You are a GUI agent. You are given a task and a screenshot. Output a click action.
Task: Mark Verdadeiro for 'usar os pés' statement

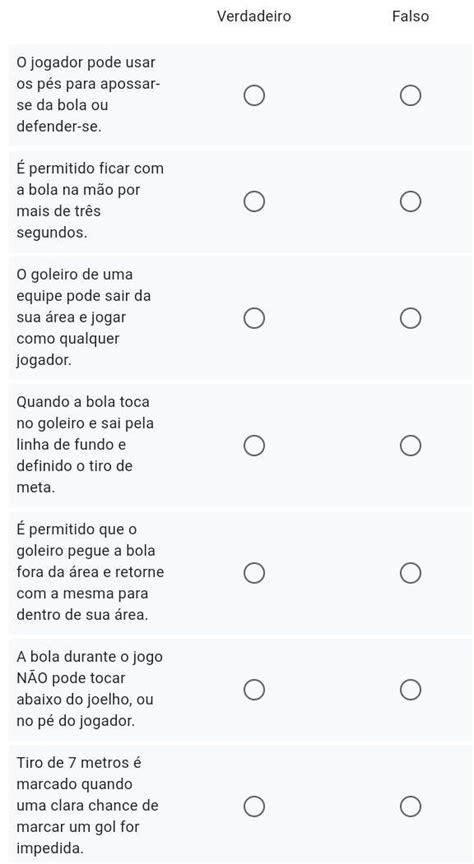point(254,95)
